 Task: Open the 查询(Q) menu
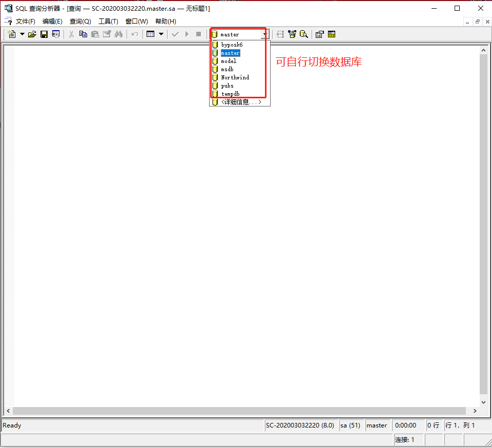pyautogui.click(x=80, y=21)
